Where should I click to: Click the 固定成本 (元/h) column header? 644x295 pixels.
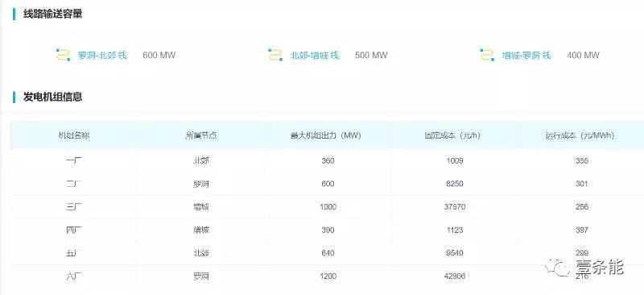(x=452, y=135)
